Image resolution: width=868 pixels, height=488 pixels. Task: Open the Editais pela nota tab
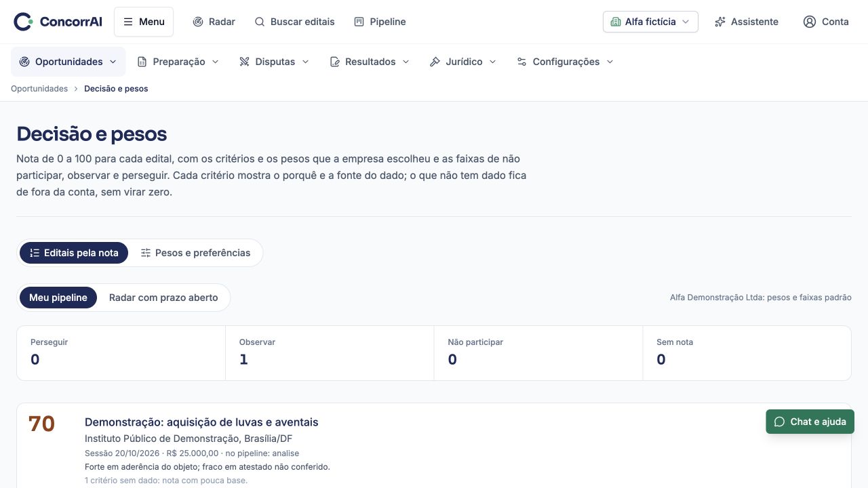74,253
